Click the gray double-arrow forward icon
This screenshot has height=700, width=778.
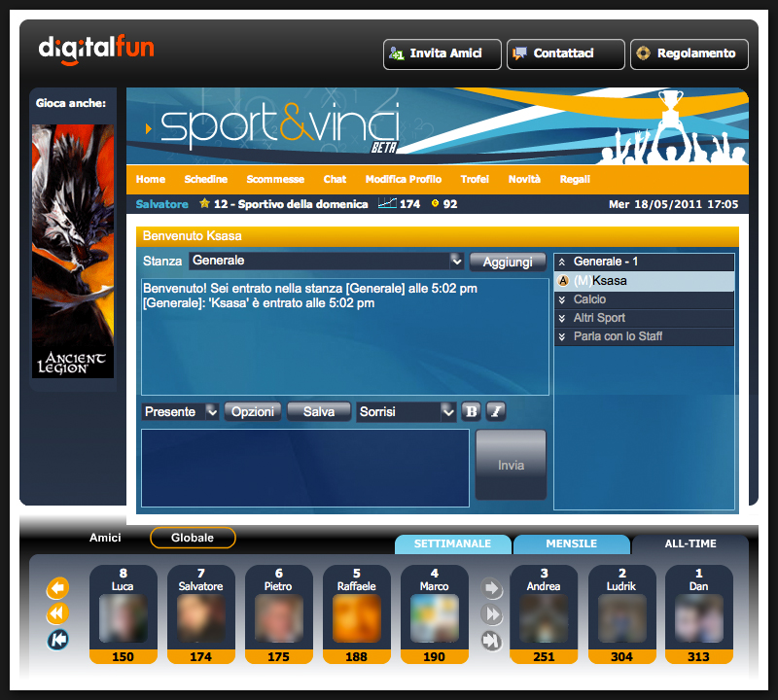(492, 614)
